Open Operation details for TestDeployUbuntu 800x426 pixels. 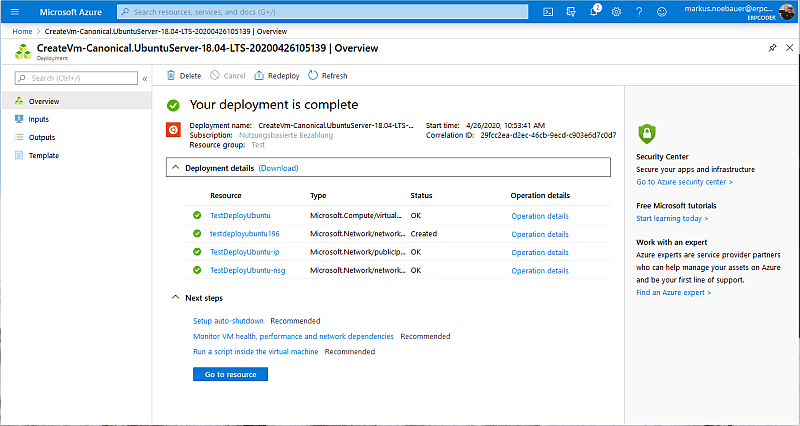[x=540, y=216]
